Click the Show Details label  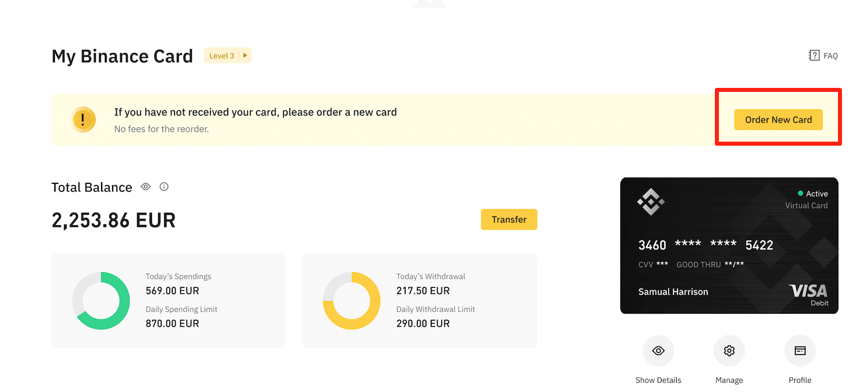point(658,380)
